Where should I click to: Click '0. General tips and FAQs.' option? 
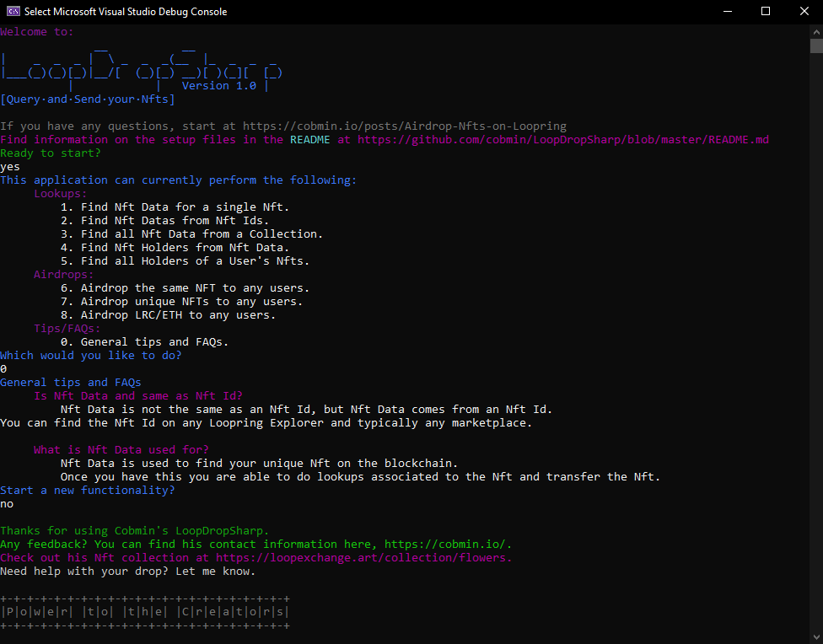click(x=144, y=342)
